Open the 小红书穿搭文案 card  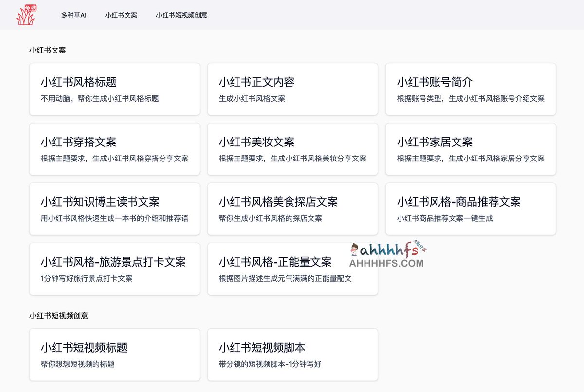click(114, 149)
